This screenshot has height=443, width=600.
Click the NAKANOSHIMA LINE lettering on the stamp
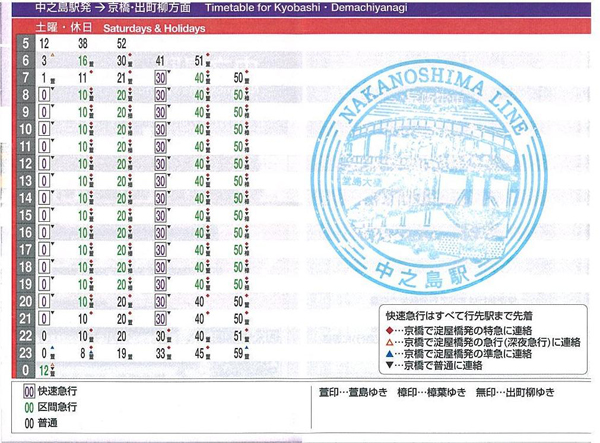434,99
